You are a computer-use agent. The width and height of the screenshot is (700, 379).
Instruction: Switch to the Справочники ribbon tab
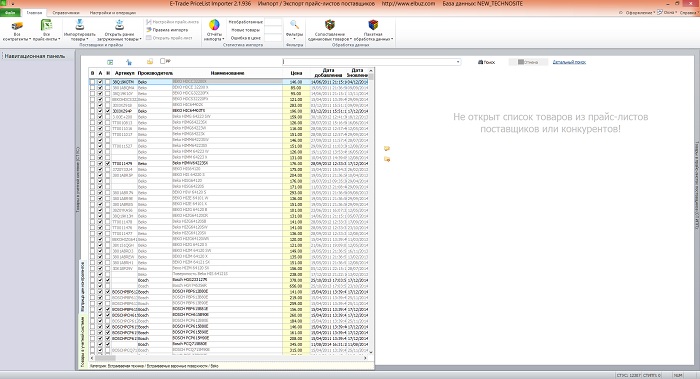[x=66, y=12]
